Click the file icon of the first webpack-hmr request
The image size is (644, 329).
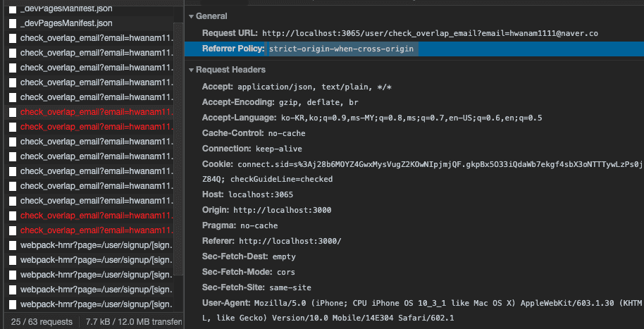coord(13,245)
